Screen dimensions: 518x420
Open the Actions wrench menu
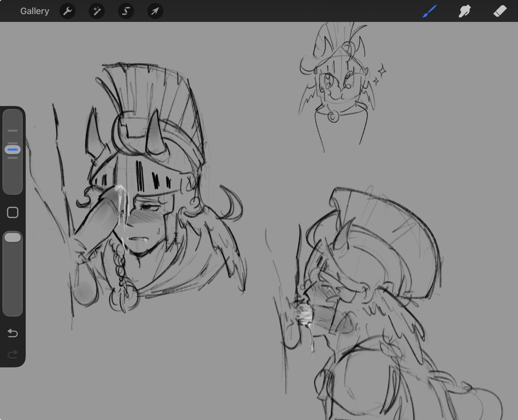coord(67,11)
